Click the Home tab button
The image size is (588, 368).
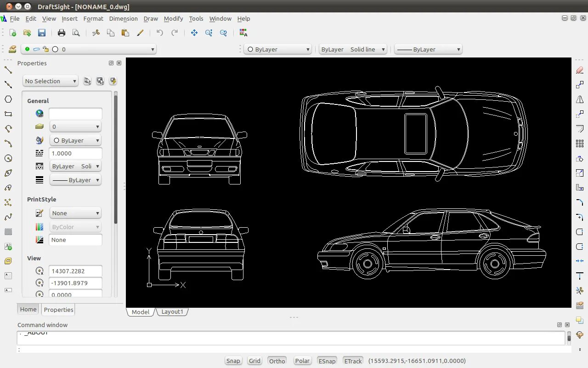[x=28, y=309]
